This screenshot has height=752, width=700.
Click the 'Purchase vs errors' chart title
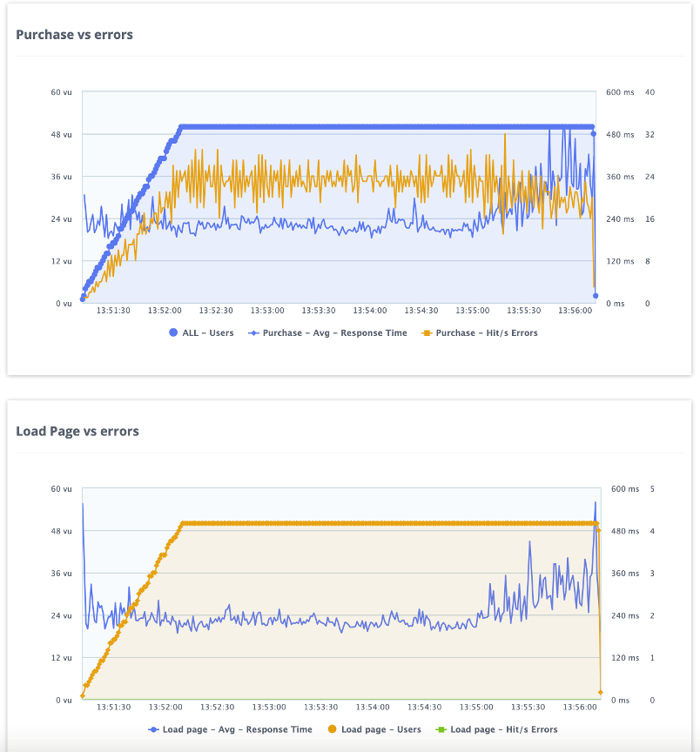click(x=74, y=35)
